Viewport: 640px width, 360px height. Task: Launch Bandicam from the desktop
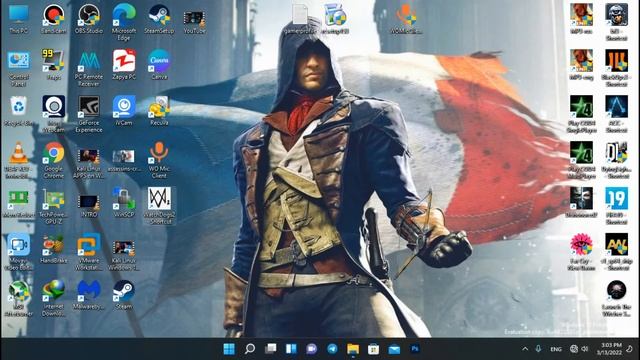[x=53, y=19]
